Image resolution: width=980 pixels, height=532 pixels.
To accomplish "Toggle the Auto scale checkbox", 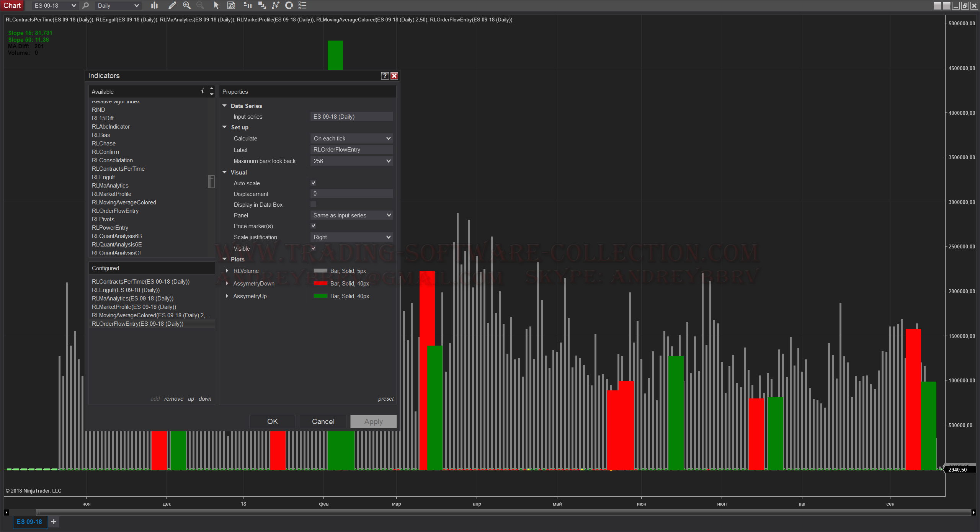I will coord(313,183).
